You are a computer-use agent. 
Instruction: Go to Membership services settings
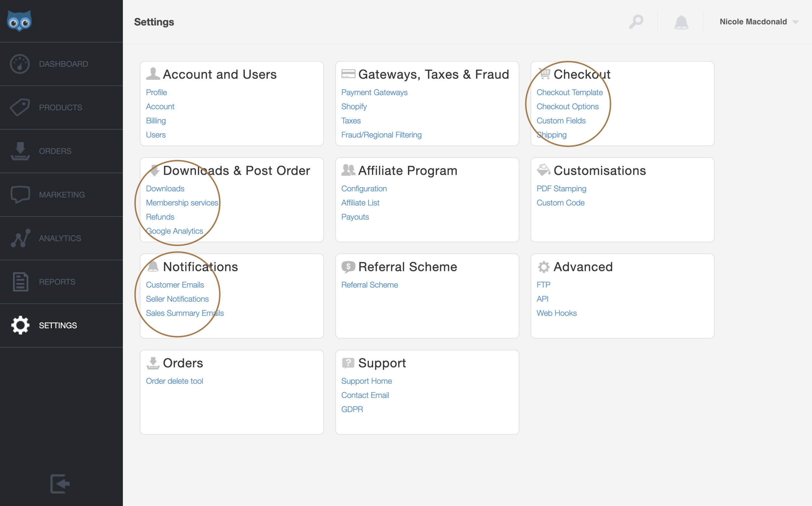coord(182,203)
